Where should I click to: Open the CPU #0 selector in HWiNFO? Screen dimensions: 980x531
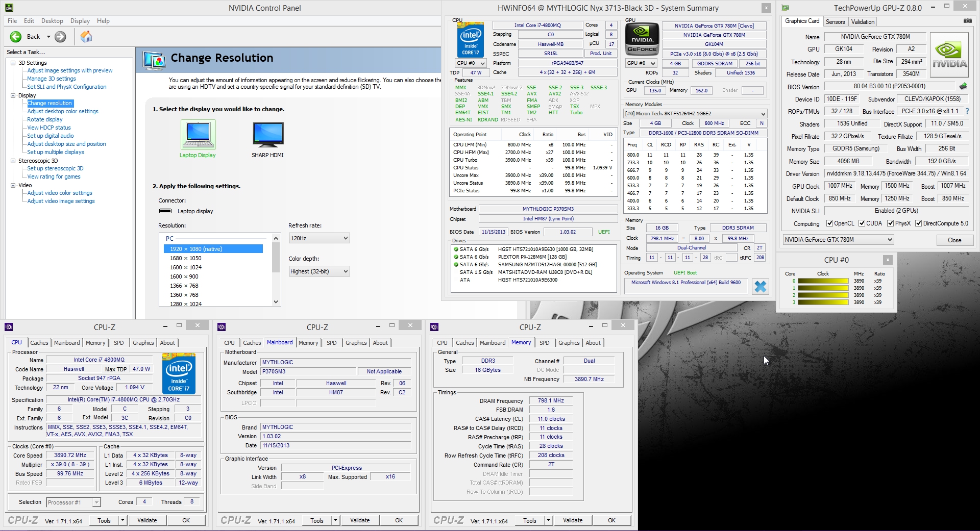click(470, 63)
